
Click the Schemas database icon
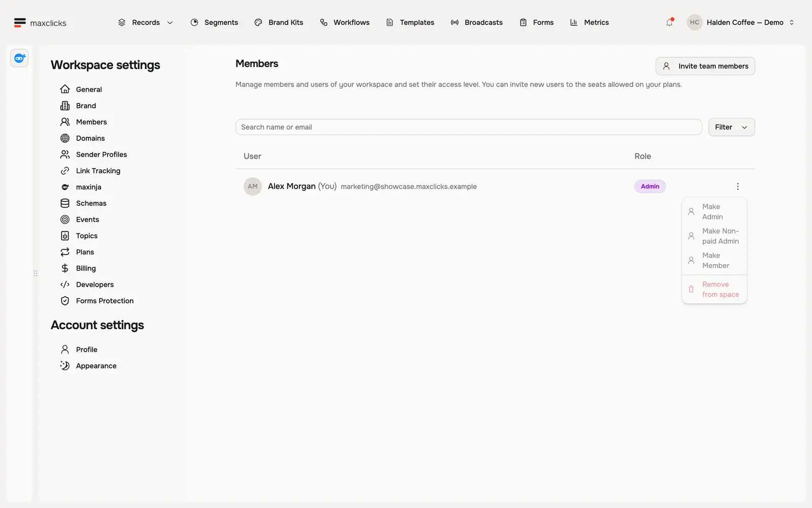[65, 203]
